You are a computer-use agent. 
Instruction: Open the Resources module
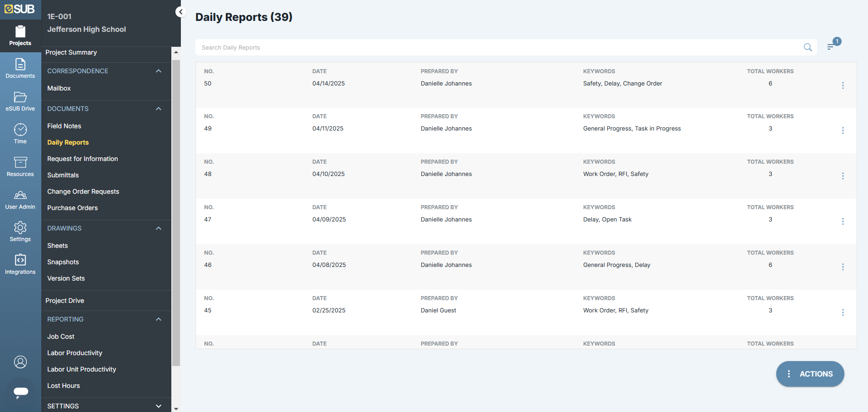coord(20,167)
